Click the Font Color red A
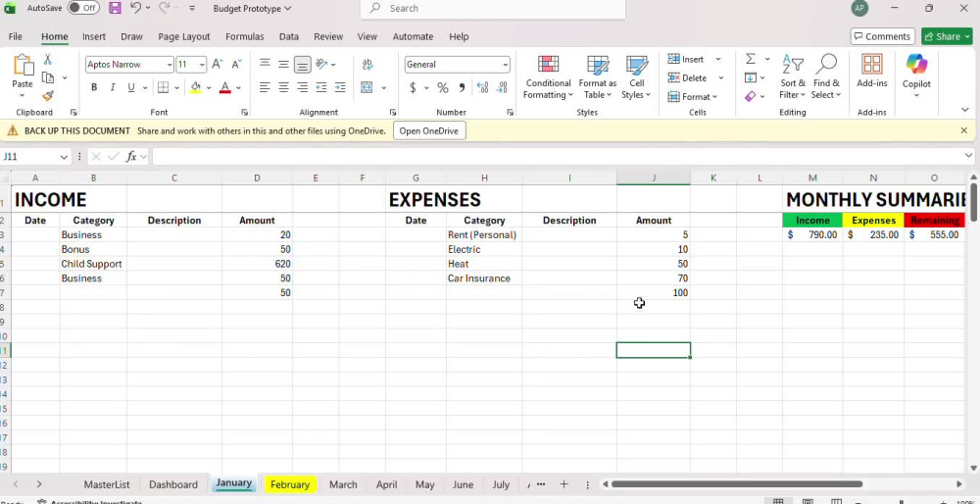This screenshot has height=504, width=980. coord(225,87)
